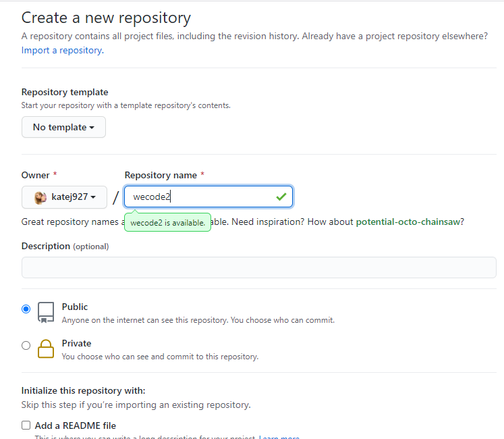Click the 'Repository name' label

coord(161,175)
